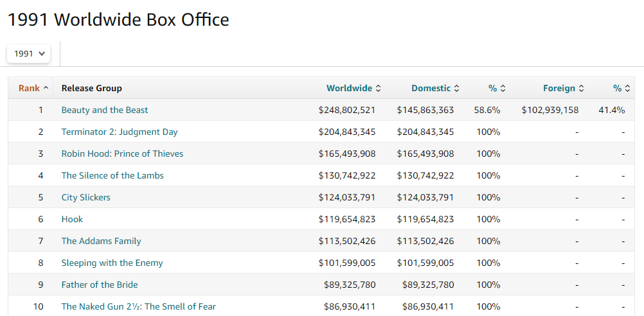Sort table by Domestic gross
This screenshot has height=316, width=644.
click(435, 88)
